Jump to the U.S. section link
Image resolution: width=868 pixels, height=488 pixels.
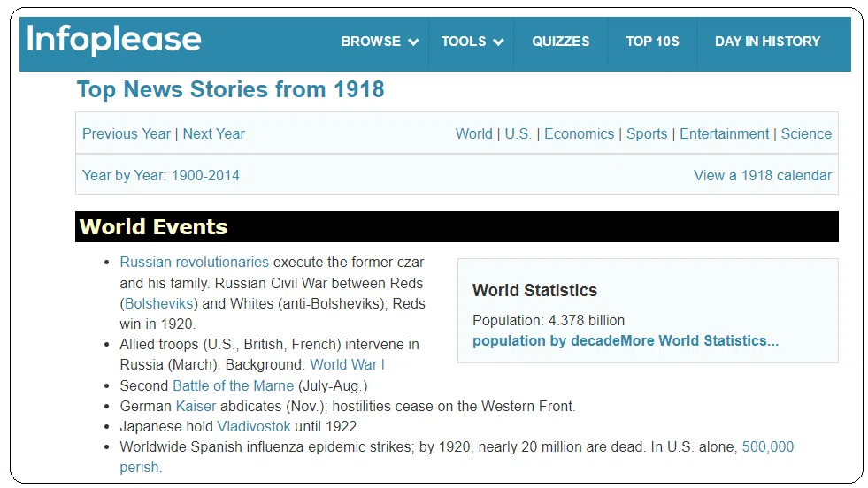pyautogui.click(x=518, y=133)
